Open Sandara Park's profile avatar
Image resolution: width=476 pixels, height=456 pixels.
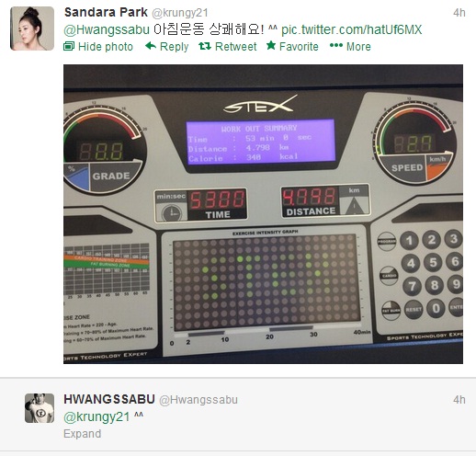[32, 28]
